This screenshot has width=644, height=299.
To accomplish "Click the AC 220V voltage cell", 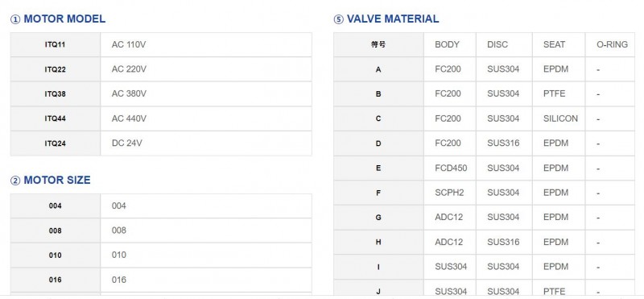I will (x=206, y=69).
